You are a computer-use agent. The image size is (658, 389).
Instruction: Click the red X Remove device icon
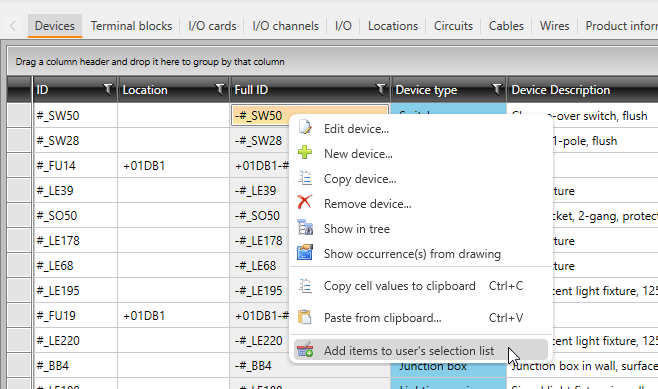(x=305, y=202)
